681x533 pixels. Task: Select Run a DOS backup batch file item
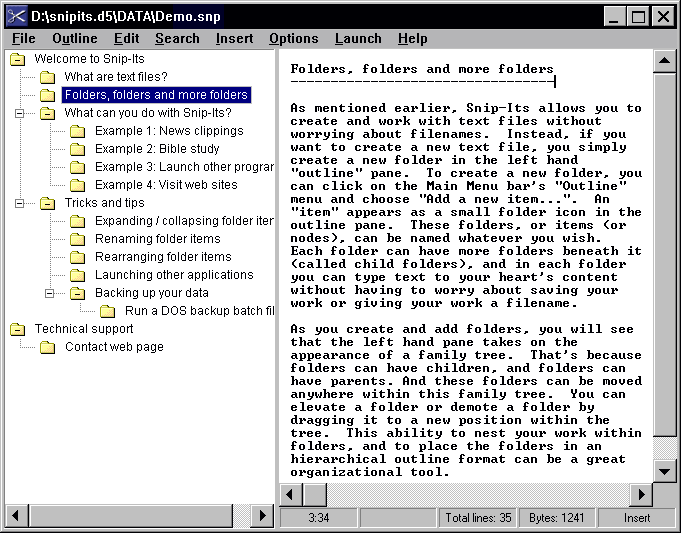199,311
